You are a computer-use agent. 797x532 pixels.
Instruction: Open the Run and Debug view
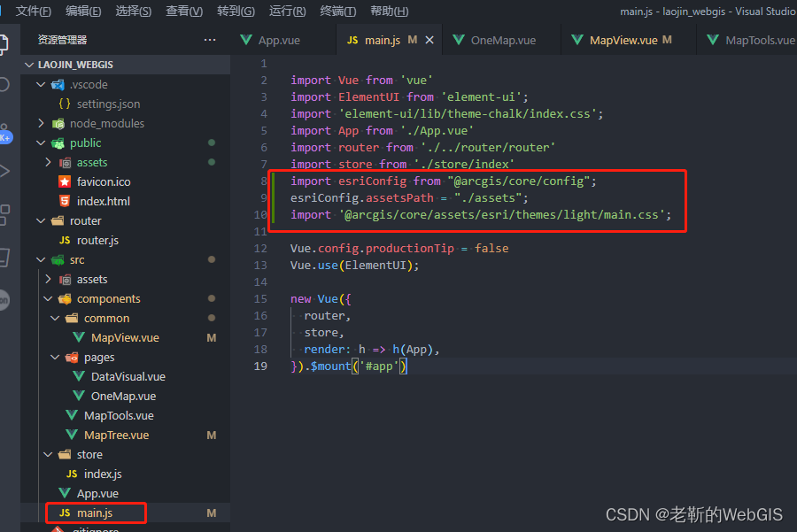pos(4,171)
